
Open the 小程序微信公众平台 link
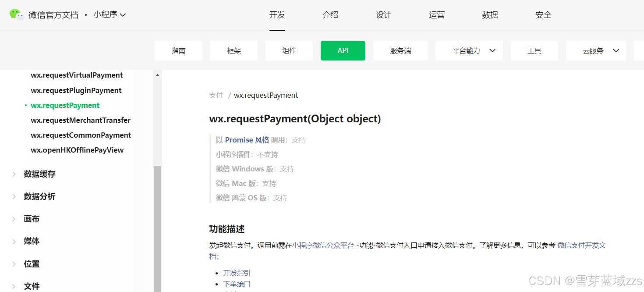(323, 246)
